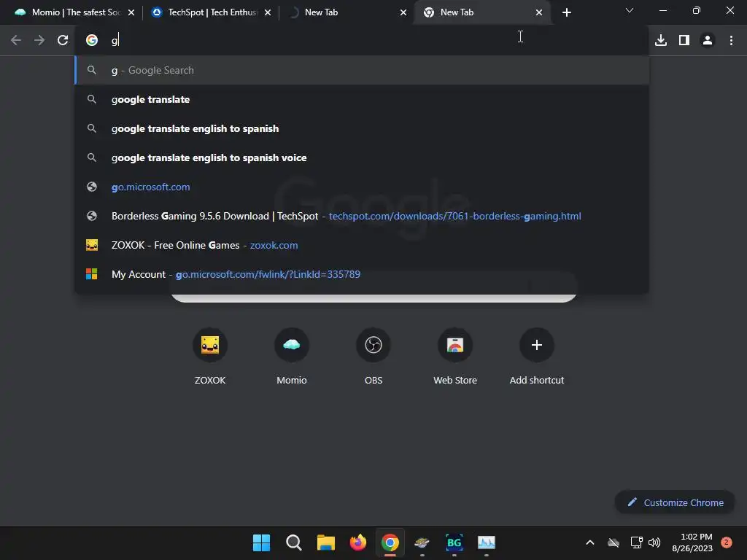Click in the address bar text field
This screenshot has height=560, width=747.
click(x=362, y=41)
